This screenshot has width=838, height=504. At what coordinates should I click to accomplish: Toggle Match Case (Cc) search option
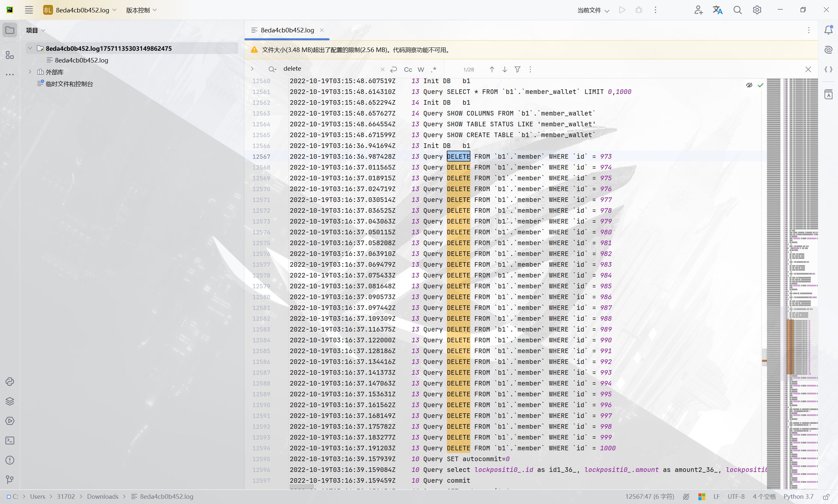408,69
